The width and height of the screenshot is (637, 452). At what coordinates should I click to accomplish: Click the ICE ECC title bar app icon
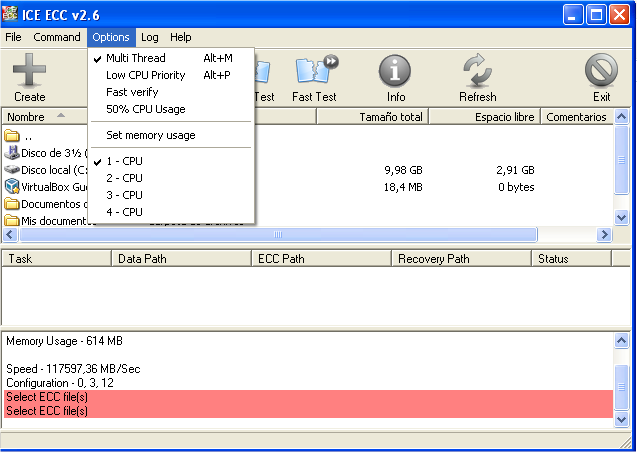(x=10, y=14)
